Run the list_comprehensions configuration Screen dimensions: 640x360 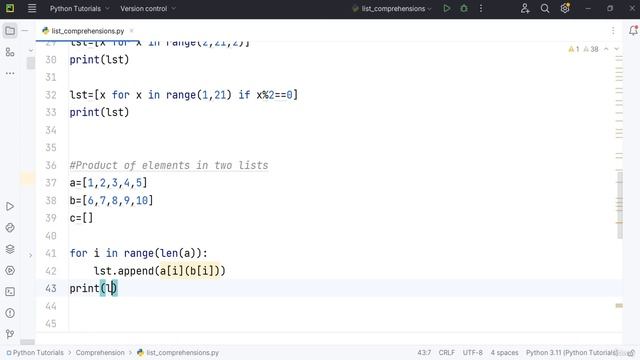tap(447, 8)
